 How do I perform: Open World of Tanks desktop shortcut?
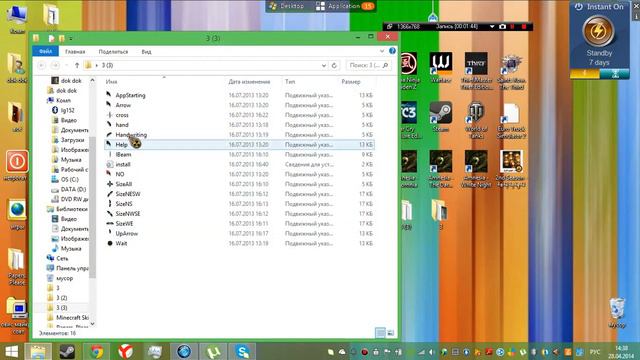click(476, 120)
